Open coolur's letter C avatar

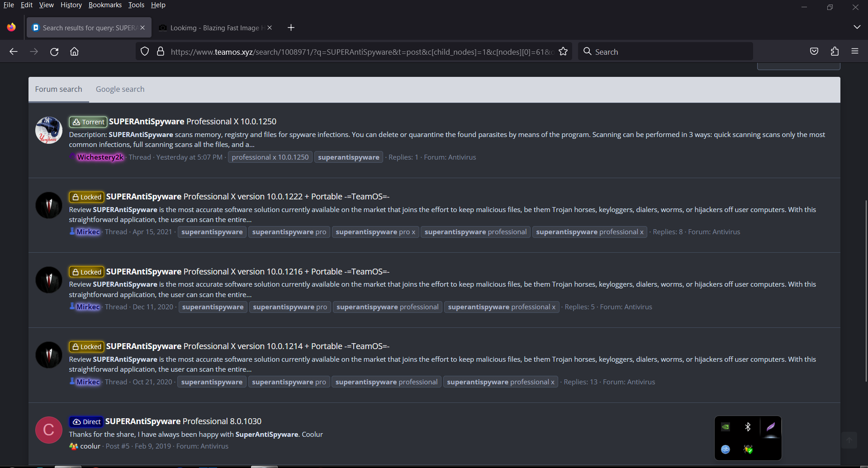point(49,430)
